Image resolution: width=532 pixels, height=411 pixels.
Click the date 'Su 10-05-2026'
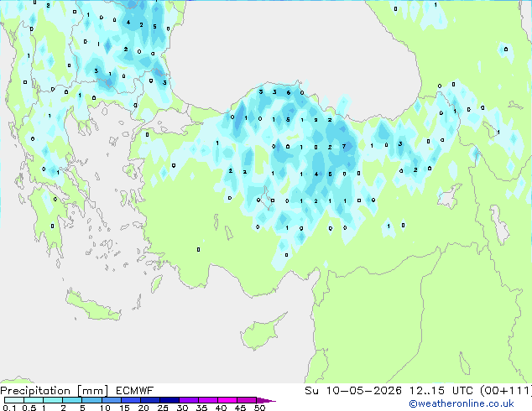(353, 391)
